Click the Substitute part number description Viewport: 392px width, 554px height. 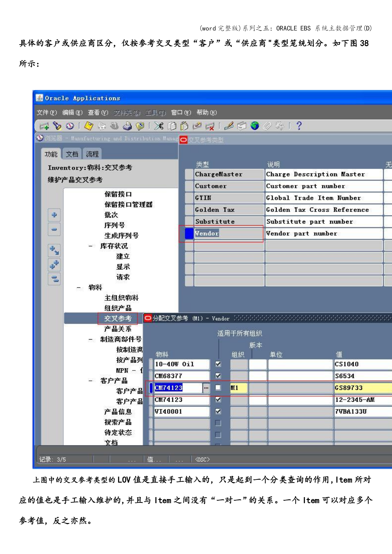[x=324, y=222]
